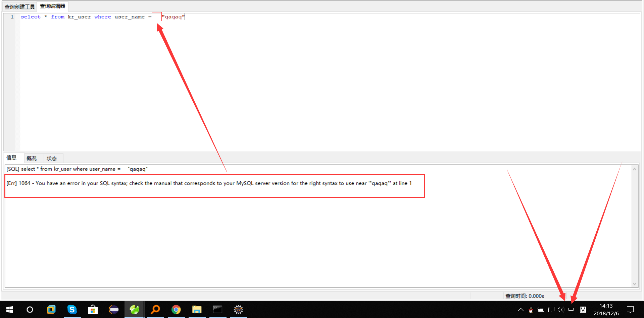Open the Action Center notifications panel

click(630, 310)
